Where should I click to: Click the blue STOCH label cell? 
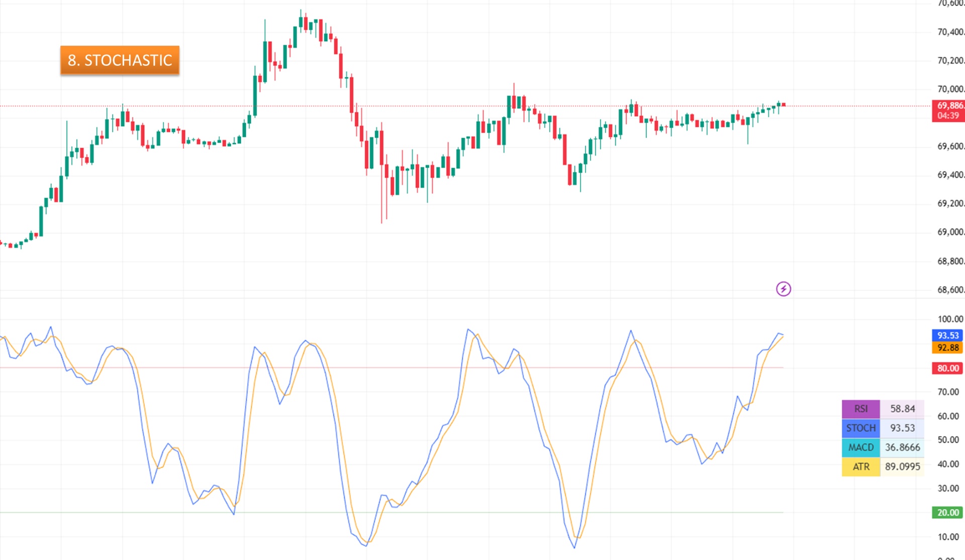[x=860, y=428]
